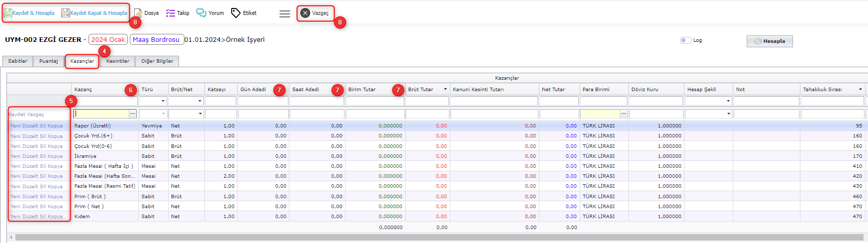Click Düzelt in Çocuk Yrd.(6+) row

30,136
